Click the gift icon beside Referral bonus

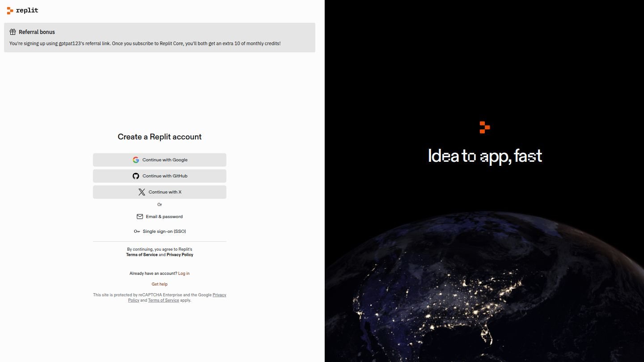[13, 32]
